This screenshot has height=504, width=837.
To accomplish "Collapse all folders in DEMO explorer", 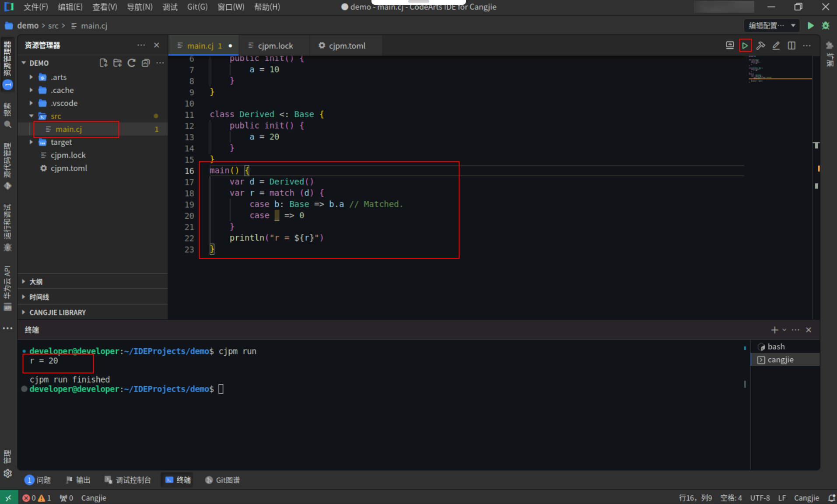I will coord(146,63).
